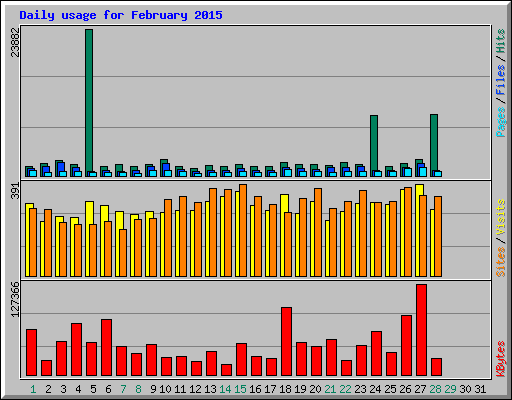The height and width of the screenshot is (400, 512).
Task: Click day label 7 on the x-axis
Action: 123,389
